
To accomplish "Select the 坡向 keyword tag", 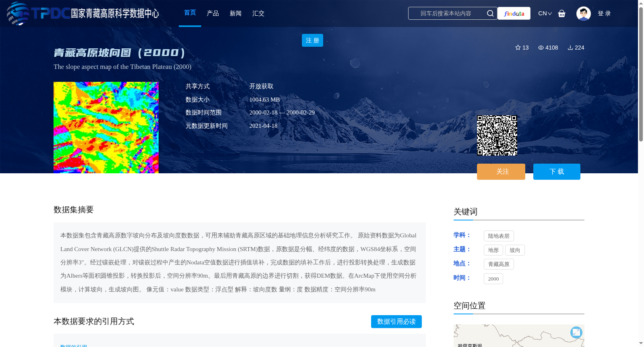I will pyautogui.click(x=515, y=250).
